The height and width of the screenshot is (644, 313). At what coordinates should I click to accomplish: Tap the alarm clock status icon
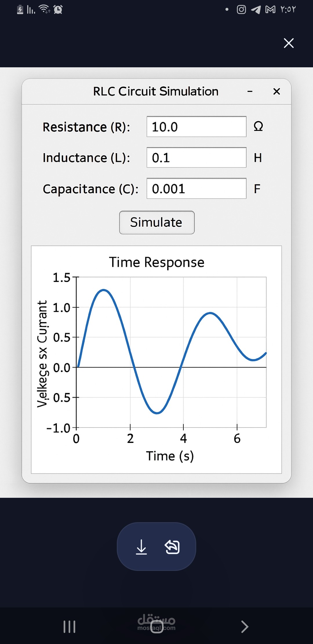[58, 10]
